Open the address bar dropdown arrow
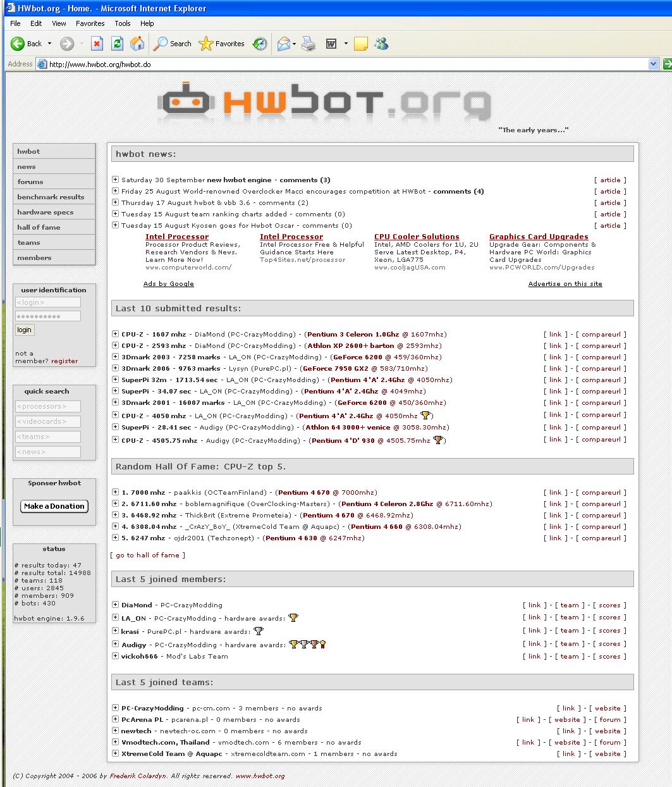The width and height of the screenshot is (672, 787). [654, 64]
